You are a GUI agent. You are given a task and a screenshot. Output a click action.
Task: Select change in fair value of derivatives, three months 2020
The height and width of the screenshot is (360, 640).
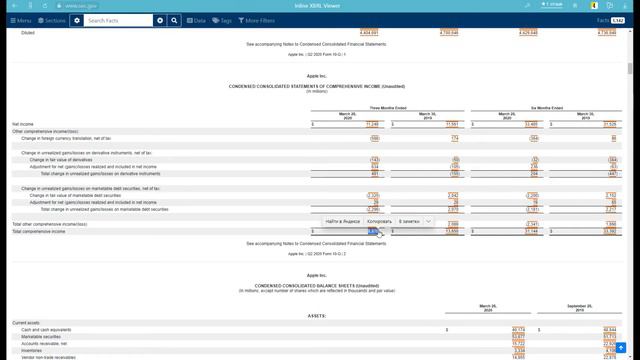[x=375, y=160]
